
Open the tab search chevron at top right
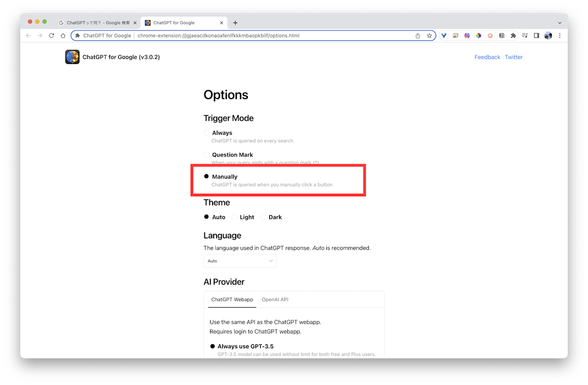click(560, 23)
